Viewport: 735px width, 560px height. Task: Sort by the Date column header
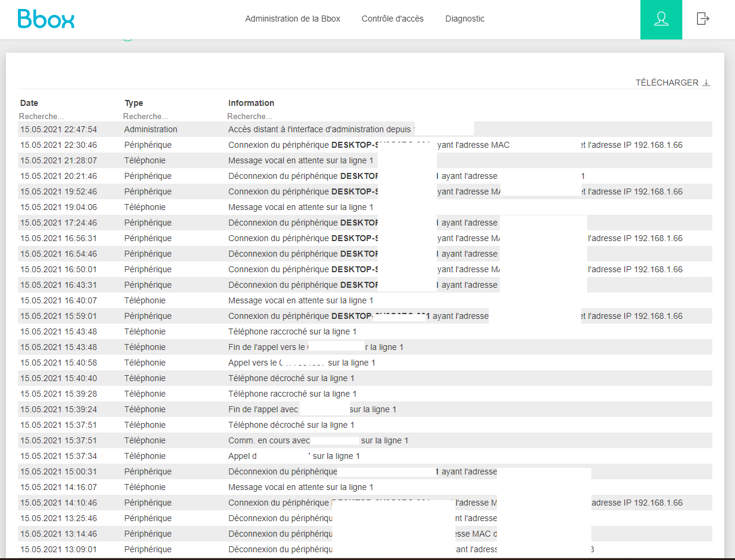click(29, 103)
